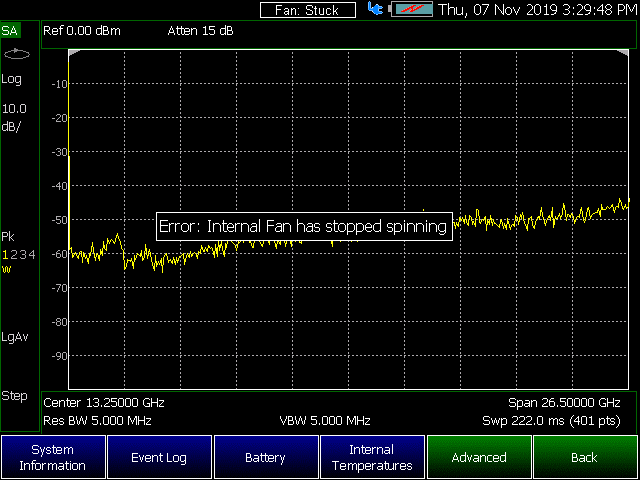Click the Atten 15 dB setting

click(x=200, y=31)
